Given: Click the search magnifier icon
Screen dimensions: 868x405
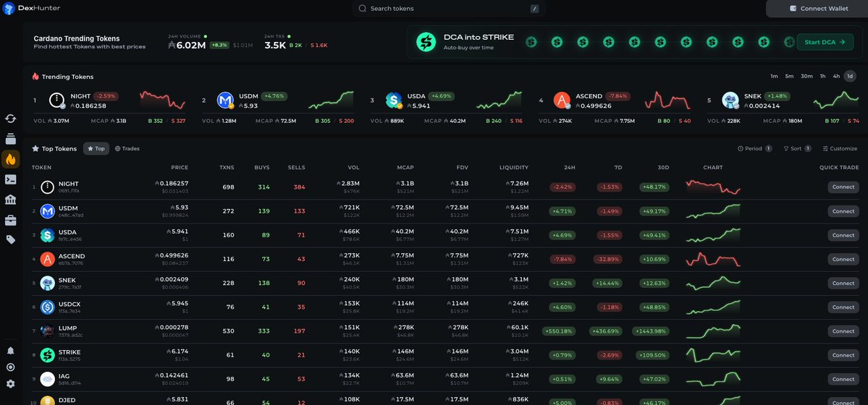Looking at the screenshot, I should click(363, 8).
